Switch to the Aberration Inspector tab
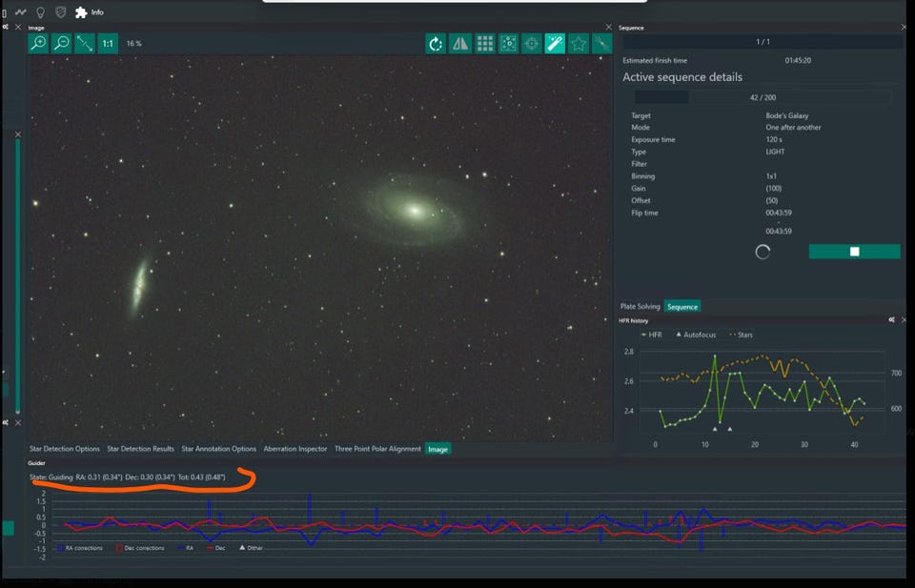 point(295,449)
